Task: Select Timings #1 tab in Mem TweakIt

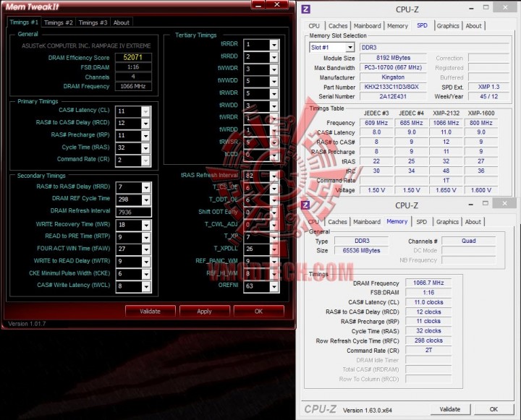Action: coord(24,22)
